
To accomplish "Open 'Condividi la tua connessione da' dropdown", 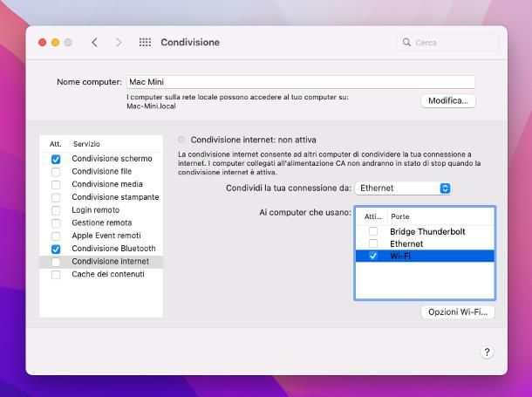I will [403, 188].
